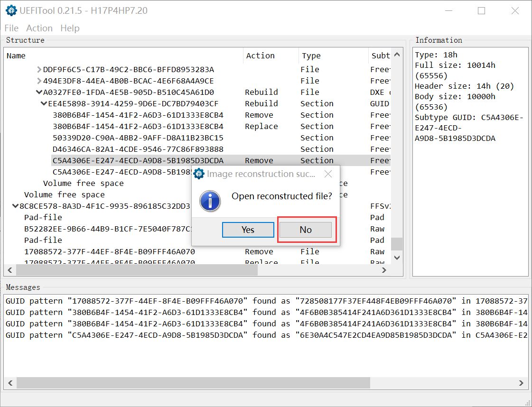Minimize the UEFITool window
532x407 pixels.
pos(449,10)
